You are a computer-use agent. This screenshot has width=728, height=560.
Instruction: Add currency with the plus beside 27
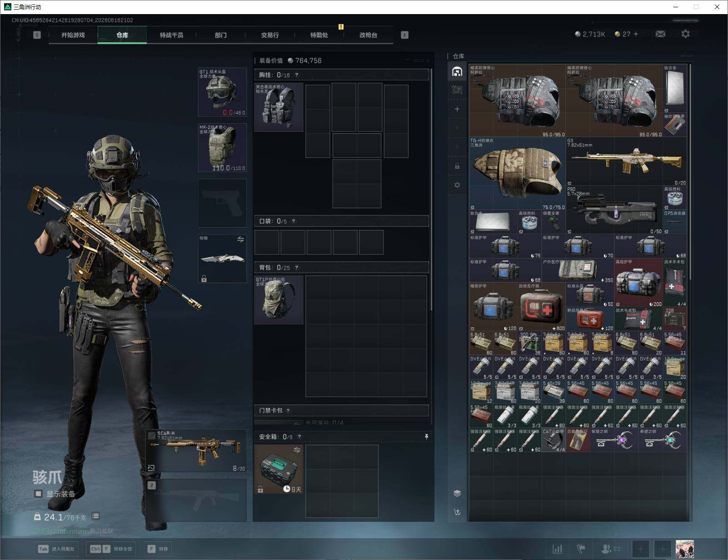tap(636, 34)
